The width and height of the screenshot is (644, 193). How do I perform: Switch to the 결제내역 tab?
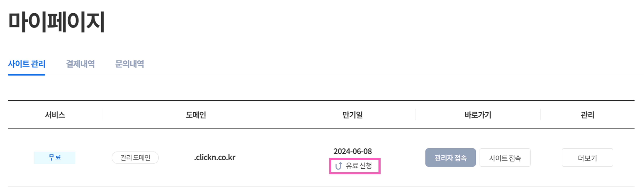click(80, 64)
